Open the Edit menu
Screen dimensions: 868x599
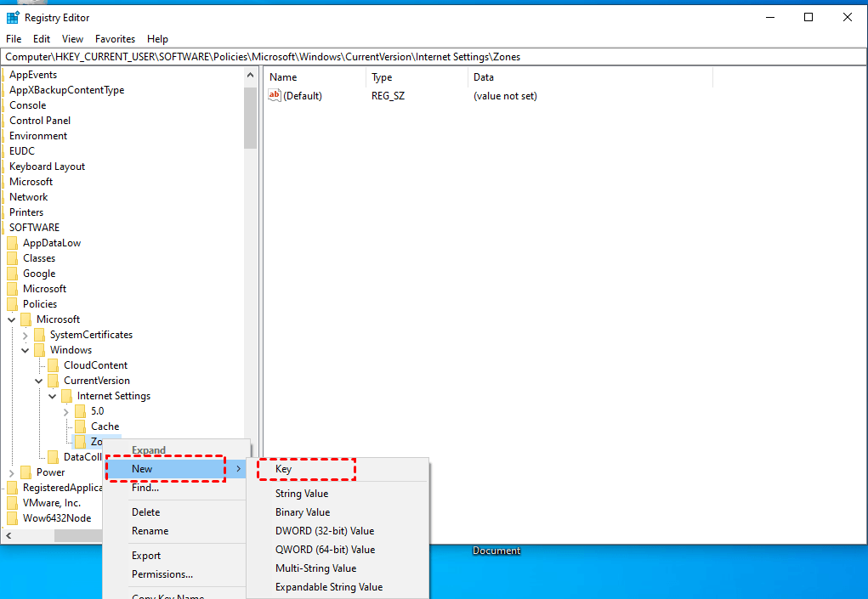tap(42, 39)
